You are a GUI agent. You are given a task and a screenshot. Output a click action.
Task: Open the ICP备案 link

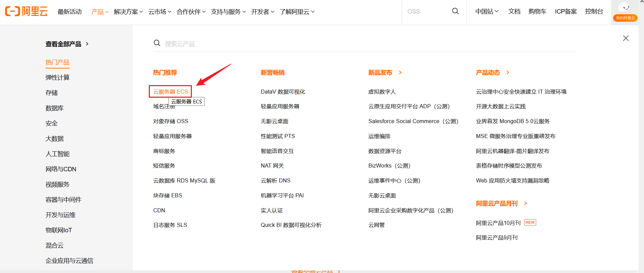coord(566,12)
